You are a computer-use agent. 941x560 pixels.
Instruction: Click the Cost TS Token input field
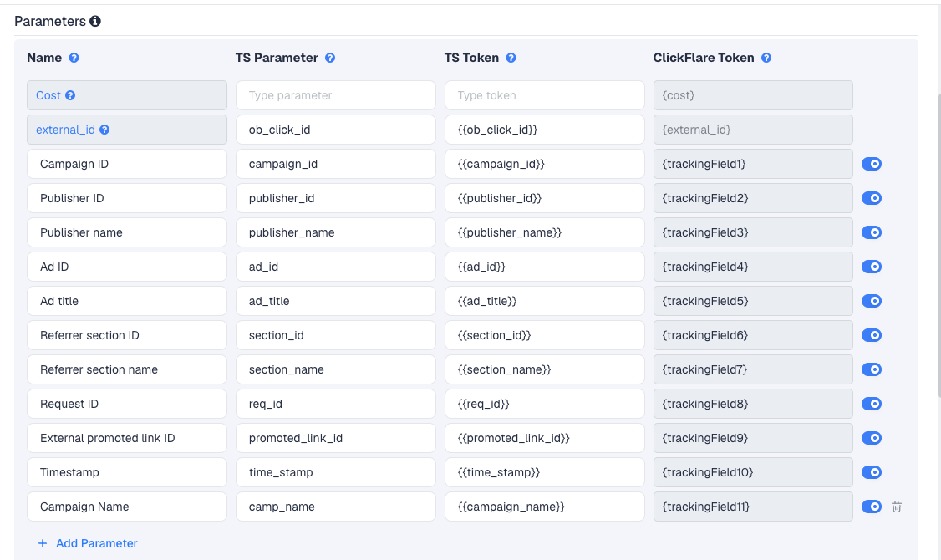[544, 95]
